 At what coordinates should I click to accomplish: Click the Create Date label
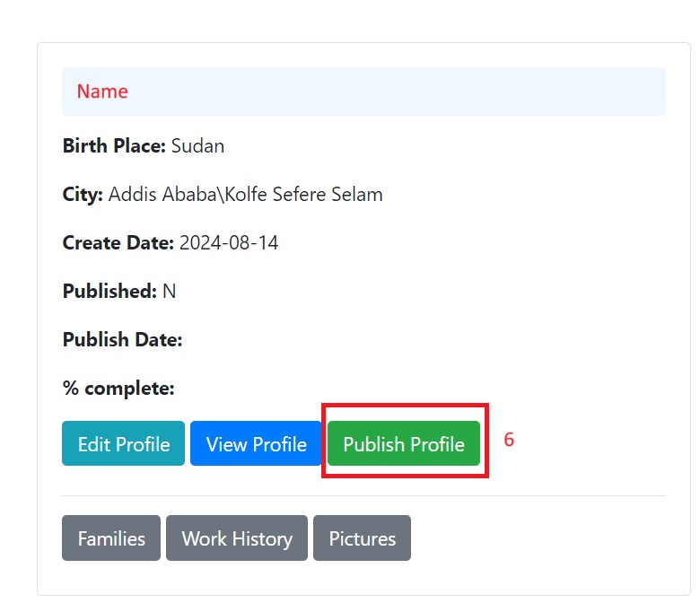[118, 243]
